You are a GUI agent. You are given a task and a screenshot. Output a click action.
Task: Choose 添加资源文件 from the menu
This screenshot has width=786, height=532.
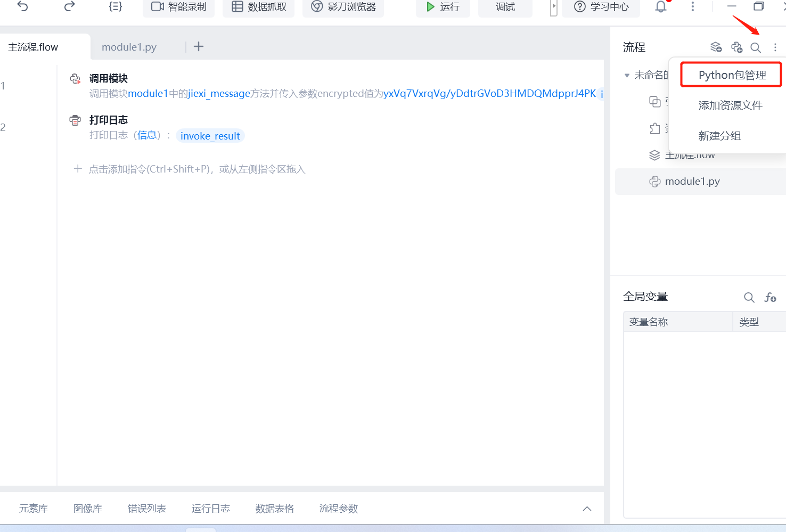(x=730, y=105)
